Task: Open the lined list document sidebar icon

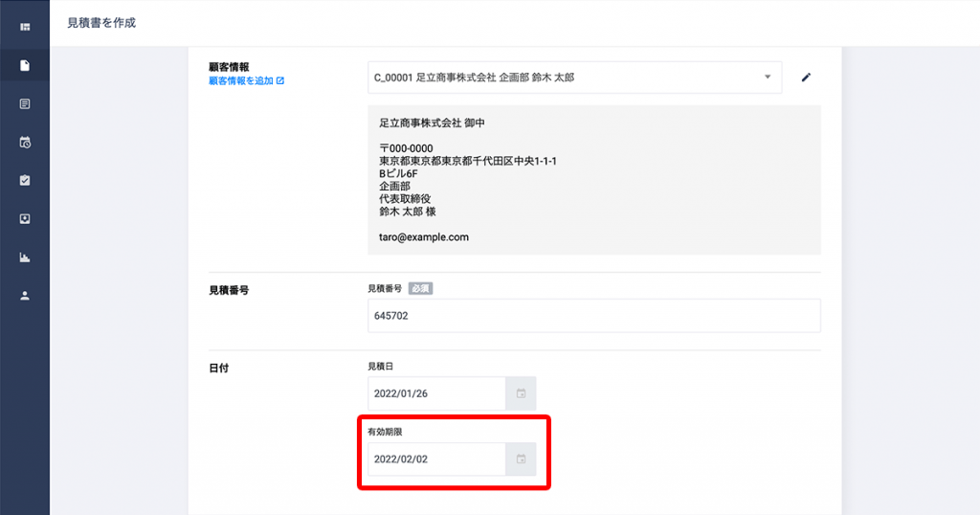Action: click(25, 103)
